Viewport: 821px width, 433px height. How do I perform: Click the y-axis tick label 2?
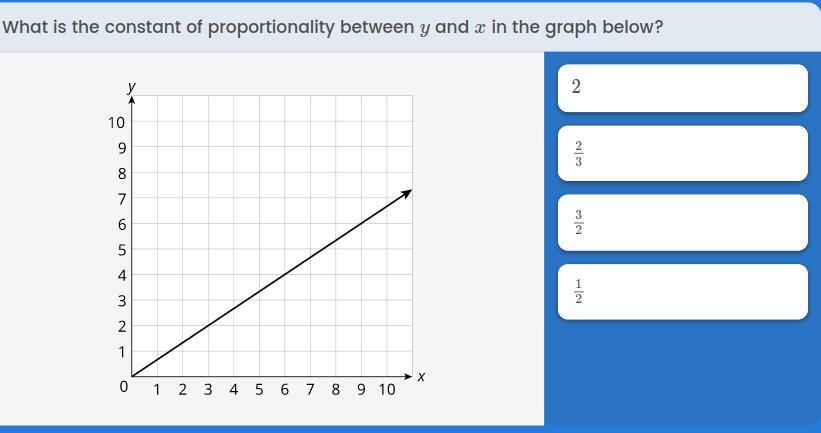121,327
